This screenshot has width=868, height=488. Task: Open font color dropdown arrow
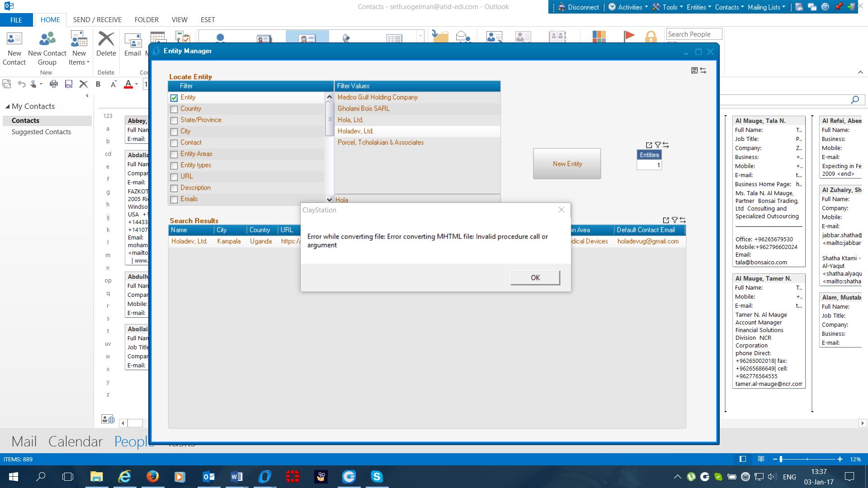tap(137, 84)
